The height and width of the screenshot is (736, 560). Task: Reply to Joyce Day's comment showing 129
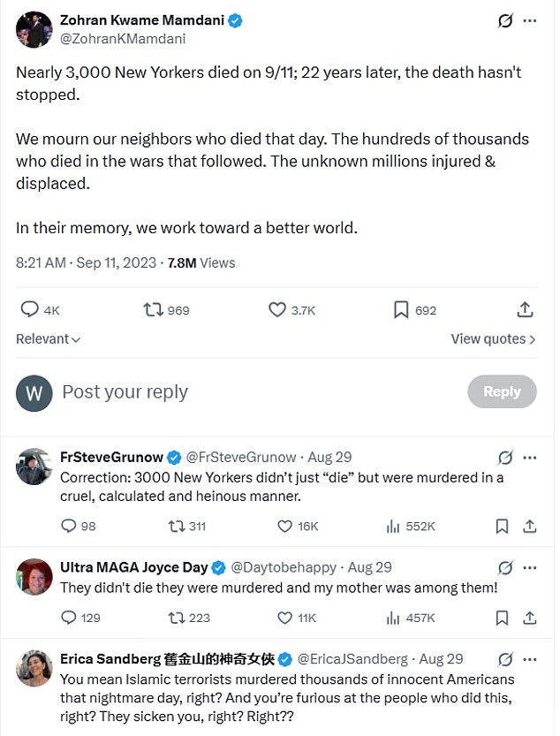tap(80, 618)
